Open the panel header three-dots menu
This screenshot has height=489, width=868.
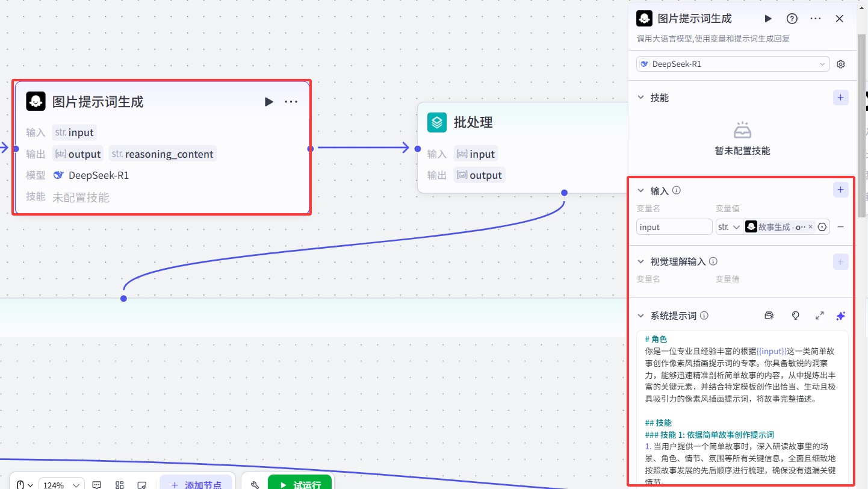coord(816,19)
